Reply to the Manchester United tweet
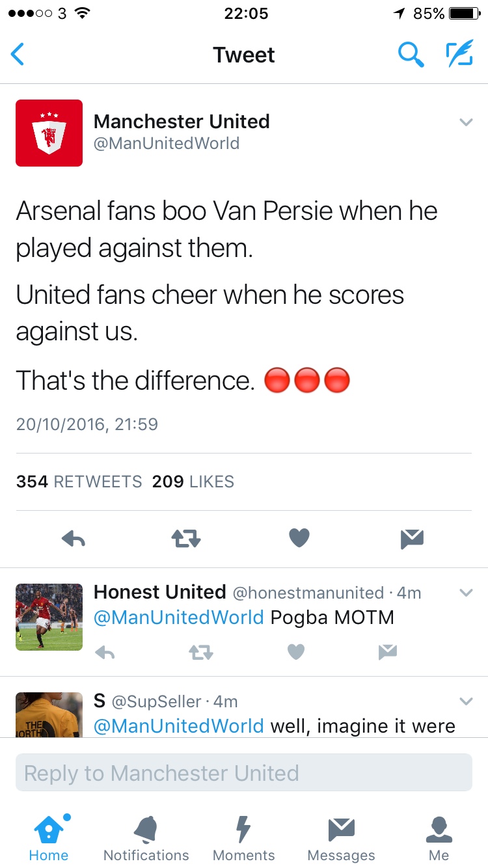This screenshot has height=868, width=488. (x=74, y=538)
